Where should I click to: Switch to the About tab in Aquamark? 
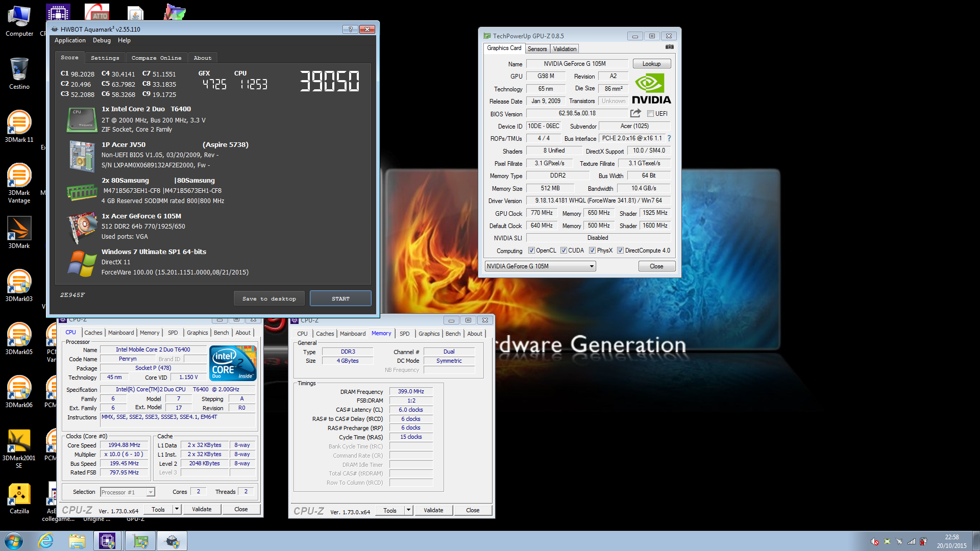pos(203,58)
